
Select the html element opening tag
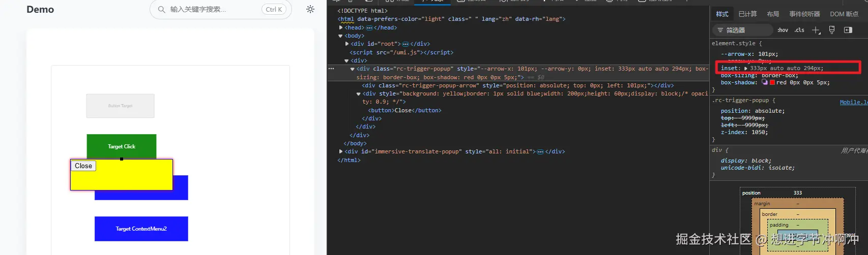tap(451, 19)
